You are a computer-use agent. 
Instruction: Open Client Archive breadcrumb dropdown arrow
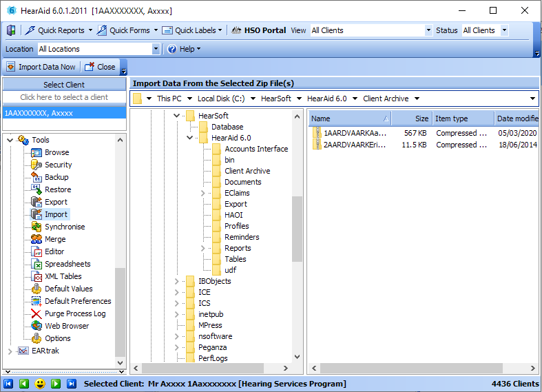click(417, 99)
